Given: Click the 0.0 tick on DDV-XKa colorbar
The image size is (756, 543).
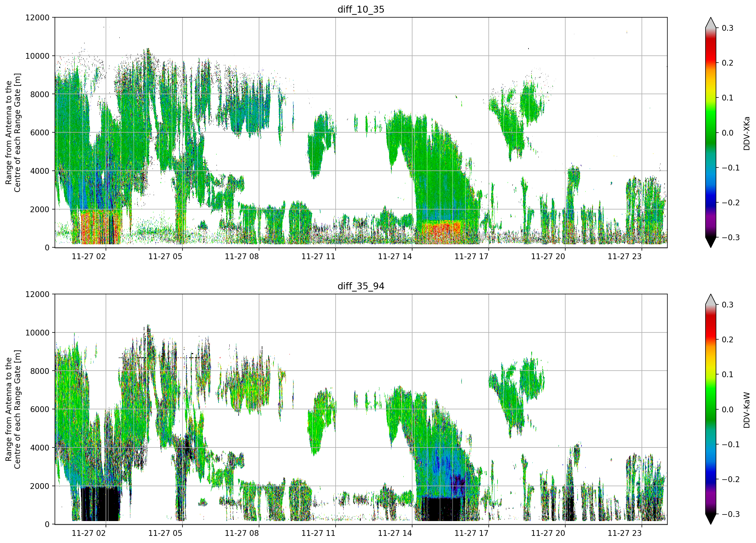Looking at the screenshot, I should click(x=728, y=133).
